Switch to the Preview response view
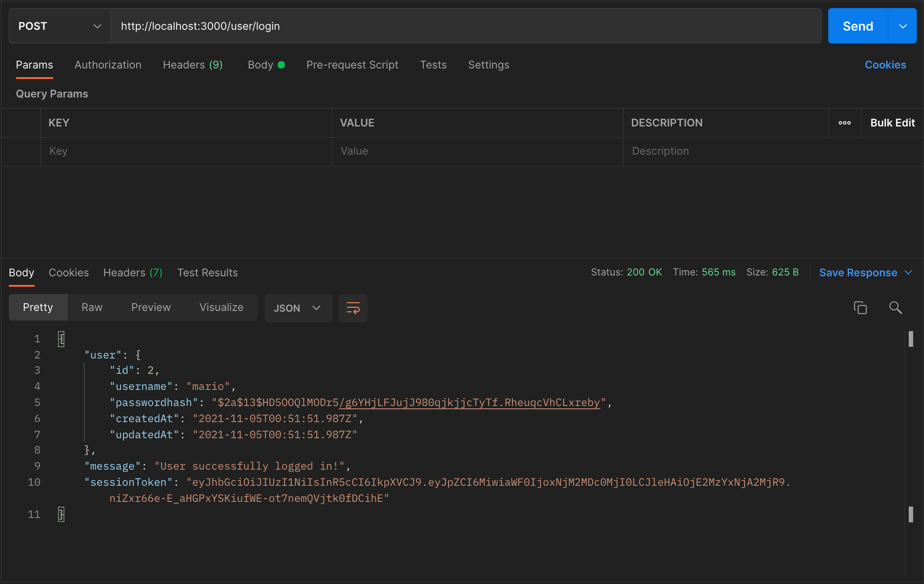 (x=151, y=307)
